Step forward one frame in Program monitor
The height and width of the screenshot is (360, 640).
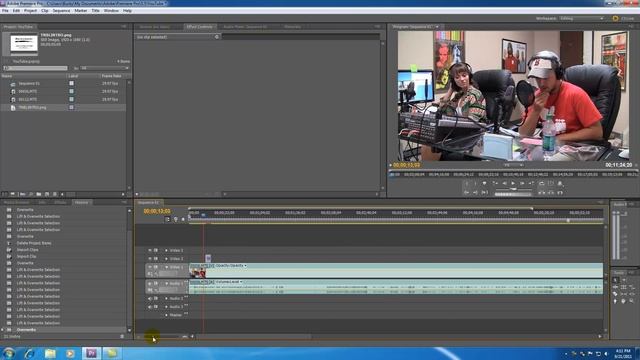(x=522, y=184)
